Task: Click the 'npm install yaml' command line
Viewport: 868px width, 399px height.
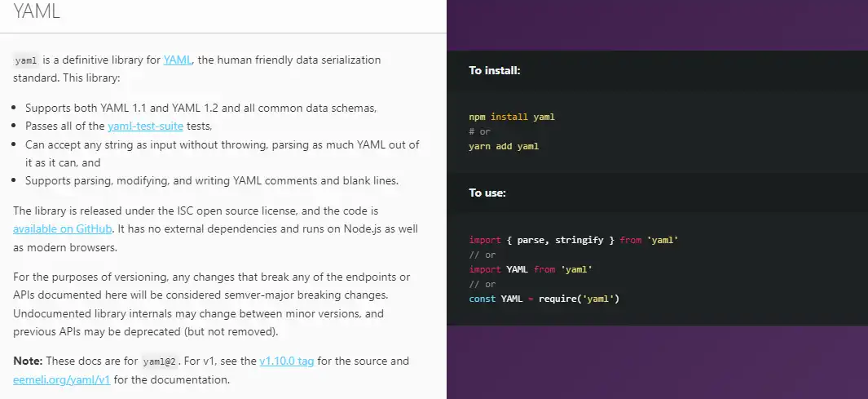Action: [x=512, y=117]
